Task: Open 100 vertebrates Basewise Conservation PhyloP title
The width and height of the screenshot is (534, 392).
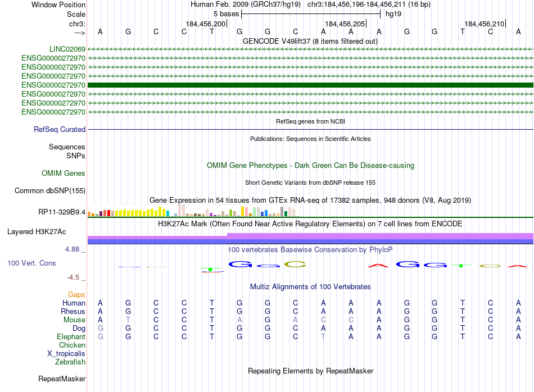Action: click(310, 249)
